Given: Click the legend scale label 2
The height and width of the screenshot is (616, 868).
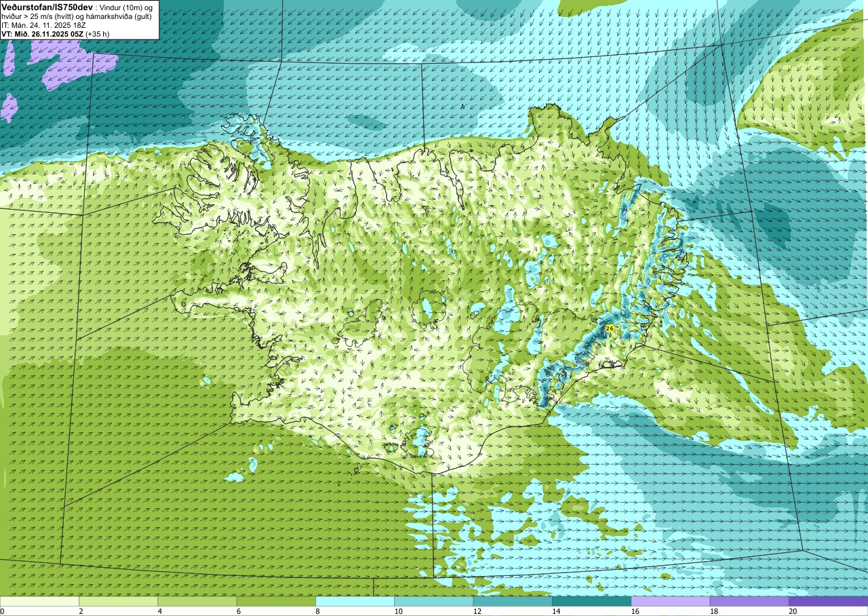Looking at the screenshot, I should click(81, 611).
